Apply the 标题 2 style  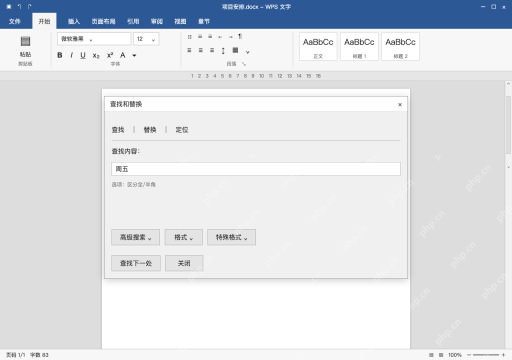[x=400, y=46]
